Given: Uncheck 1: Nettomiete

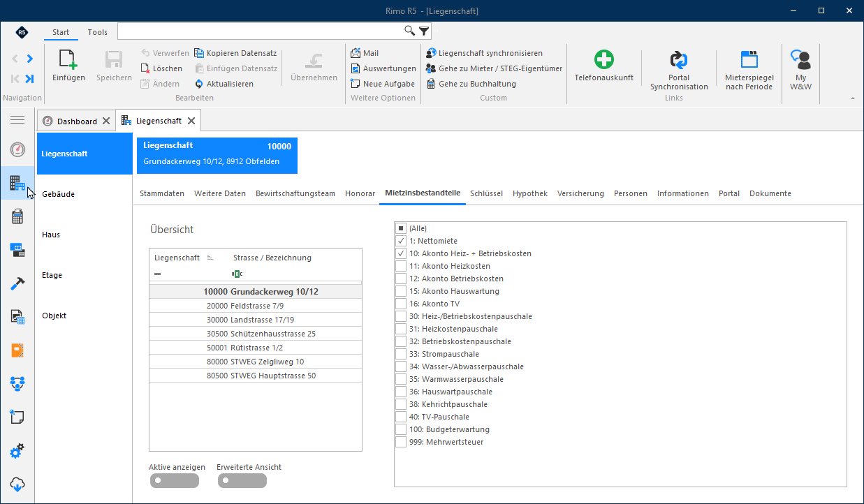Looking at the screenshot, I should point(401,241).
